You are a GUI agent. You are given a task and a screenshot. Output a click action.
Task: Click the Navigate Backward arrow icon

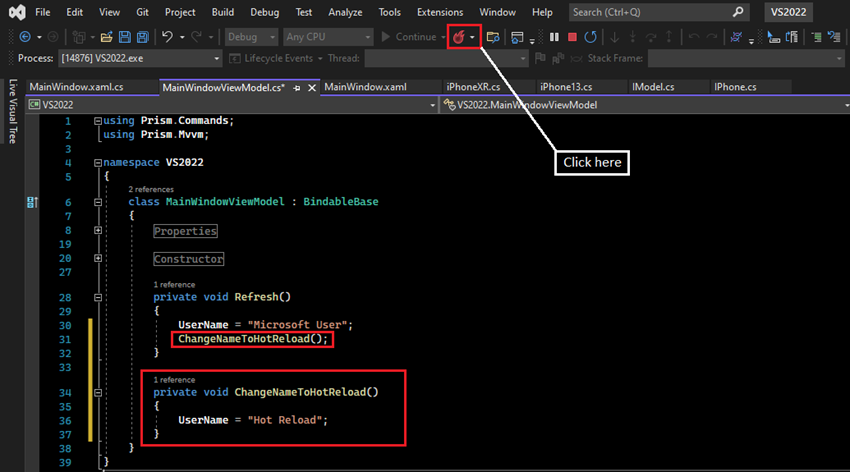pos(25,37)
